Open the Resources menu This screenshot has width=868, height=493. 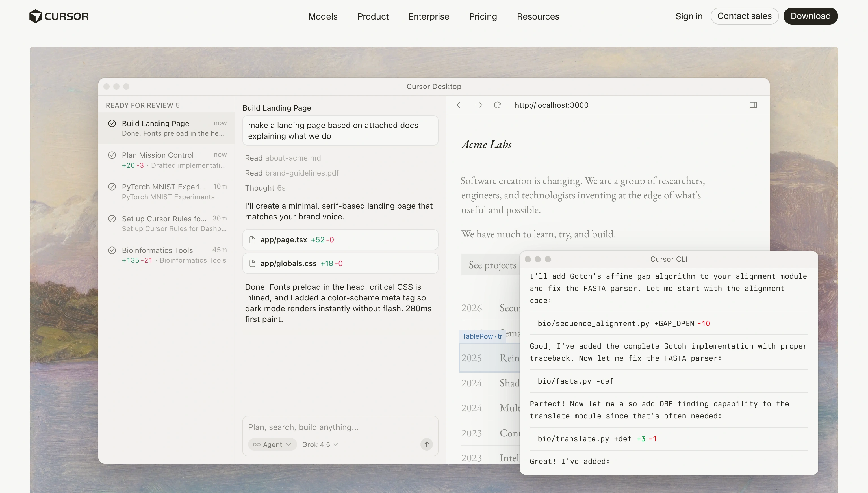[x=538, y=16]
